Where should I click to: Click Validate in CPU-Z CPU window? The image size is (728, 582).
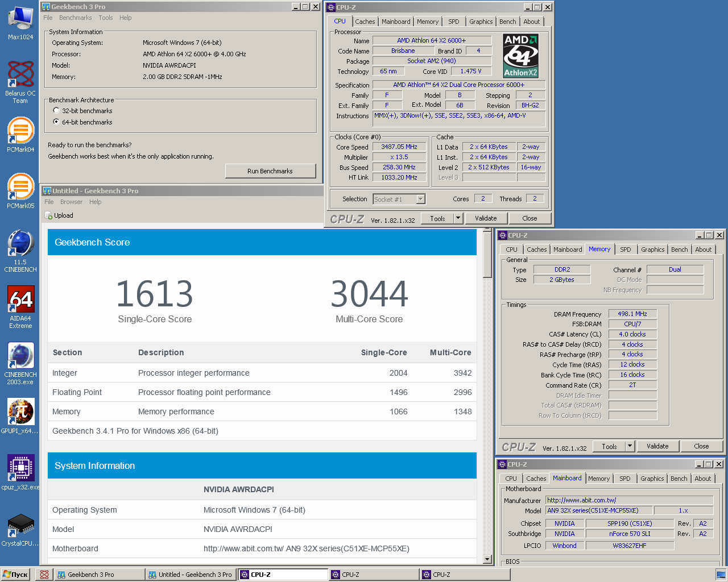[x=486, y=218]
